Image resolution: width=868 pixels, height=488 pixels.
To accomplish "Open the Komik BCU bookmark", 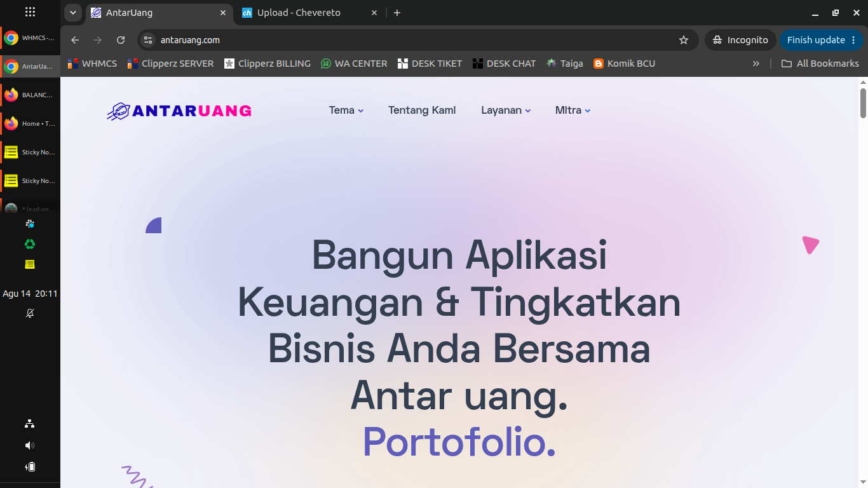I will point(625,64).
